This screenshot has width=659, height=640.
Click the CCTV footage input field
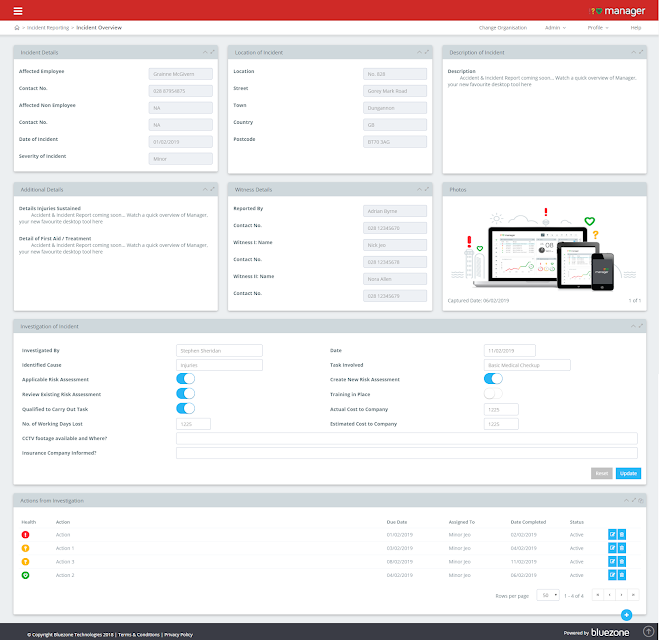(406, 438)
